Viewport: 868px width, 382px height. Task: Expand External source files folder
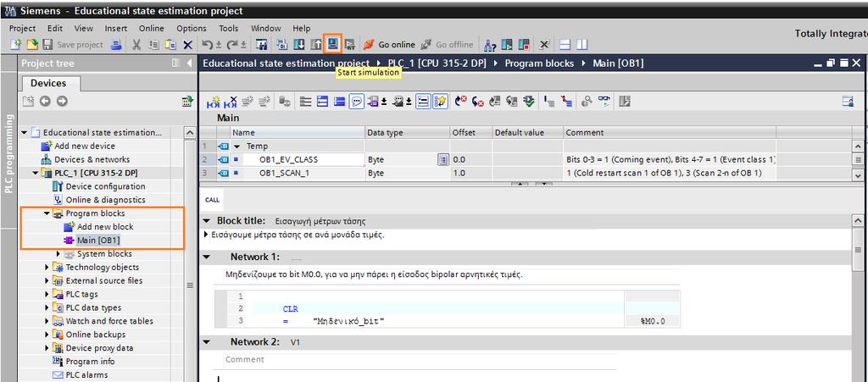[47, 281]
